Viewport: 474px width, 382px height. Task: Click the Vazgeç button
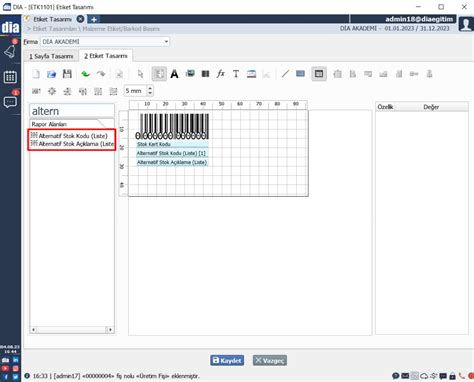click(270, 360)
